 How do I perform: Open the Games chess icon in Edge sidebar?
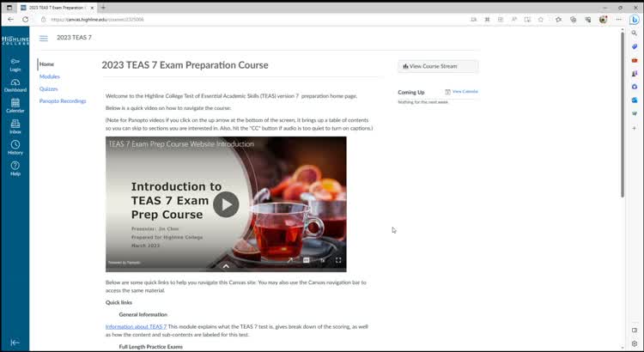tap(635, 74)
